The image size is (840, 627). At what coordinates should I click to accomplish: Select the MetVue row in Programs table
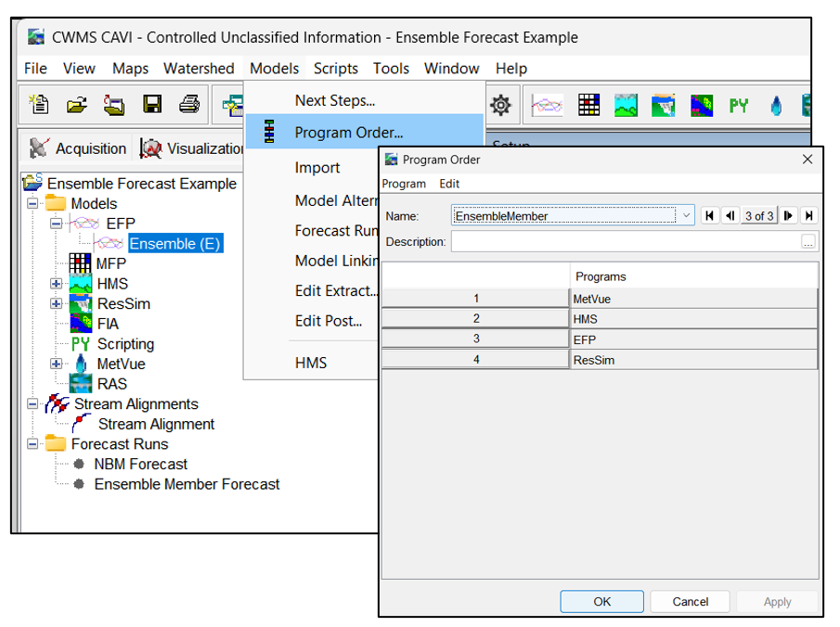coord(693,299)
